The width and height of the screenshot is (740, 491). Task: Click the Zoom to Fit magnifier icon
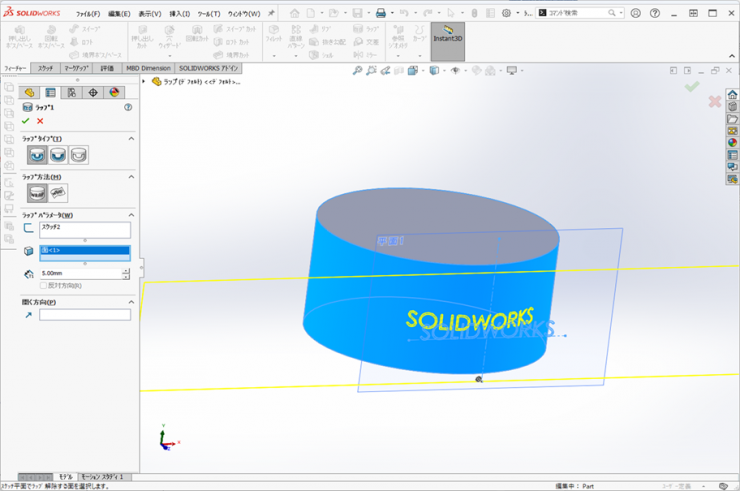(358, 71)
